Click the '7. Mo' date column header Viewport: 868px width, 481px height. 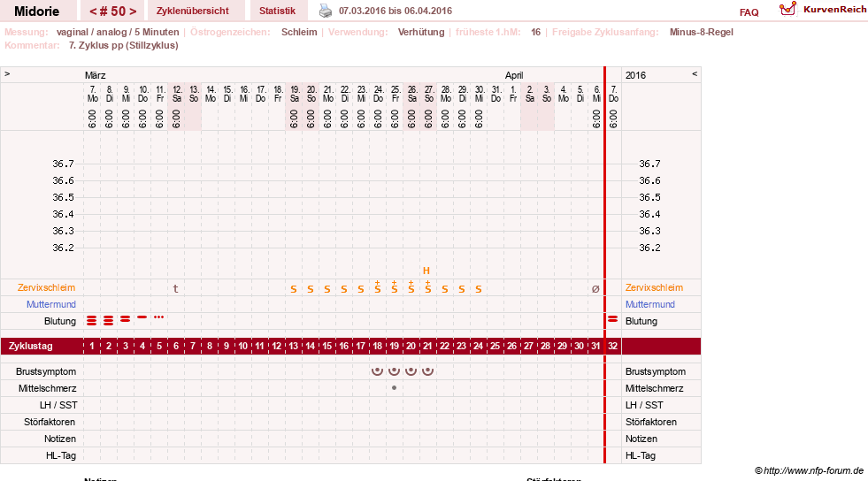click(92, 94)
